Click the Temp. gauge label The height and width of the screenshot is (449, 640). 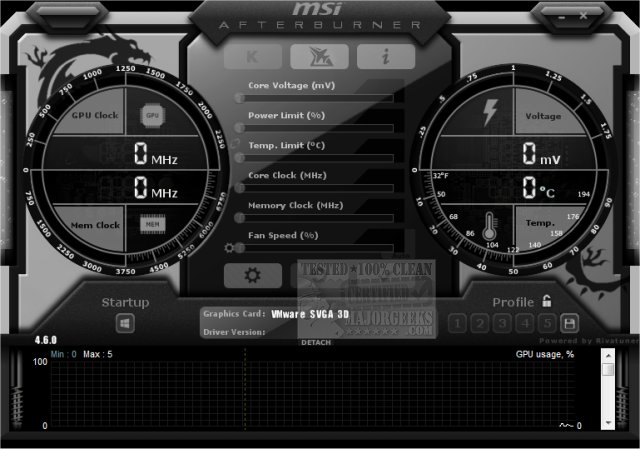tap(540, 223)
